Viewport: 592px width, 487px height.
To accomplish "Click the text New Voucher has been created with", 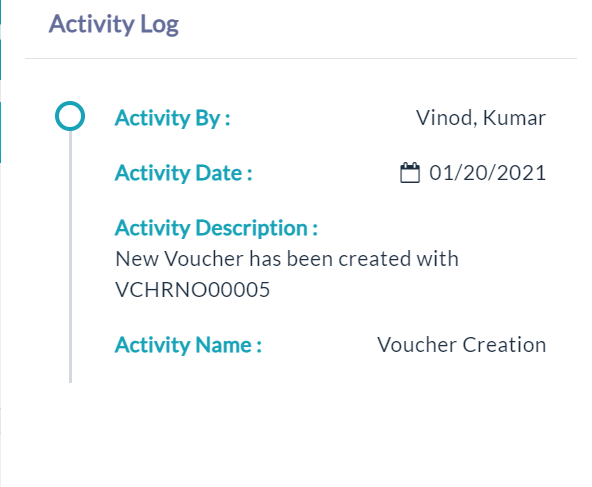I will point(287,259).
